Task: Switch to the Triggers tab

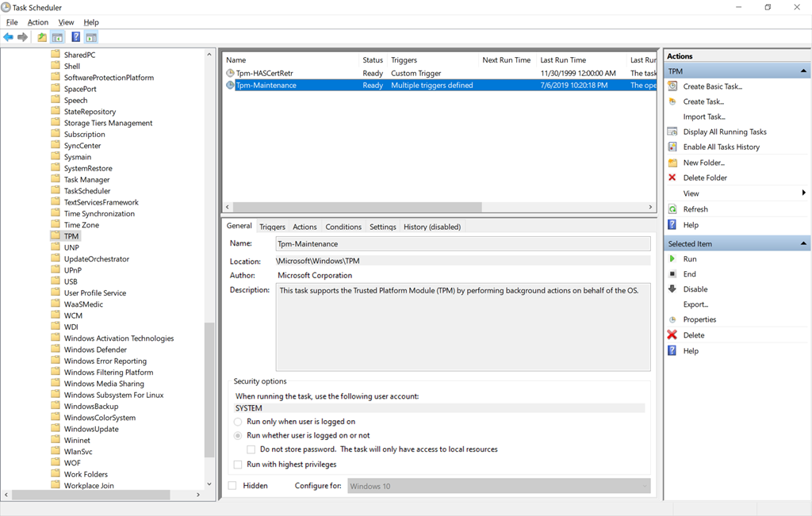Action: [272, 227]
